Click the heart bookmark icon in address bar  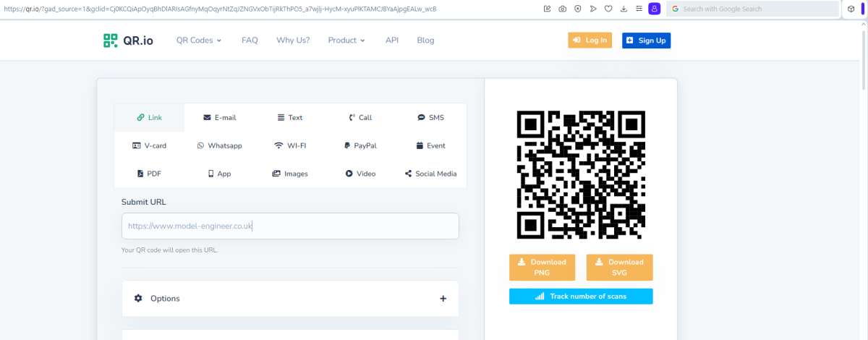click(608, 9)
